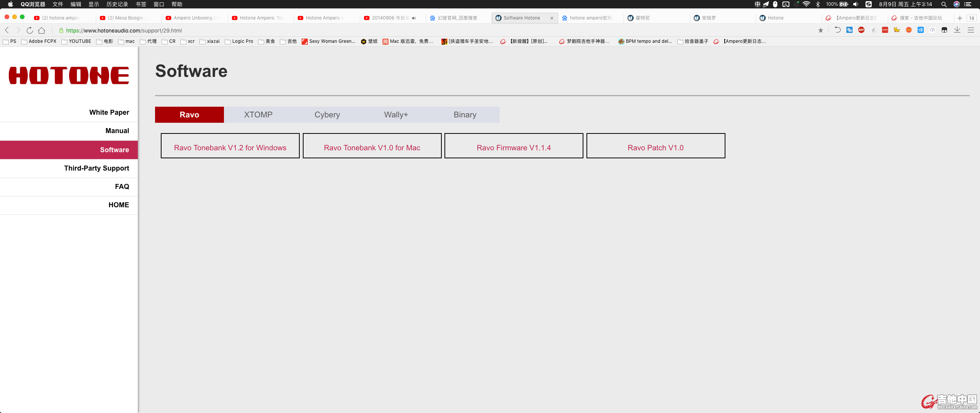Viewport: 980px width, 413px height.
Task: Open the Adobe FCPX bookmark folder
Action: [x=39, y=41]
